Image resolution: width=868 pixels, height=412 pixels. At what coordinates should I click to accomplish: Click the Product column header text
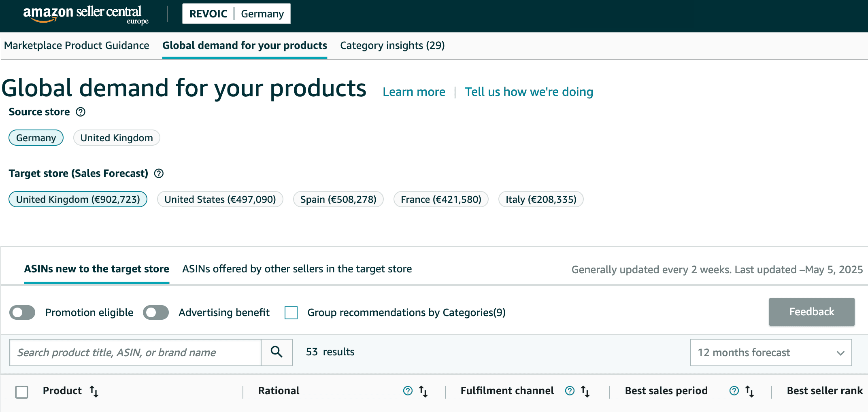pos(62,391)
